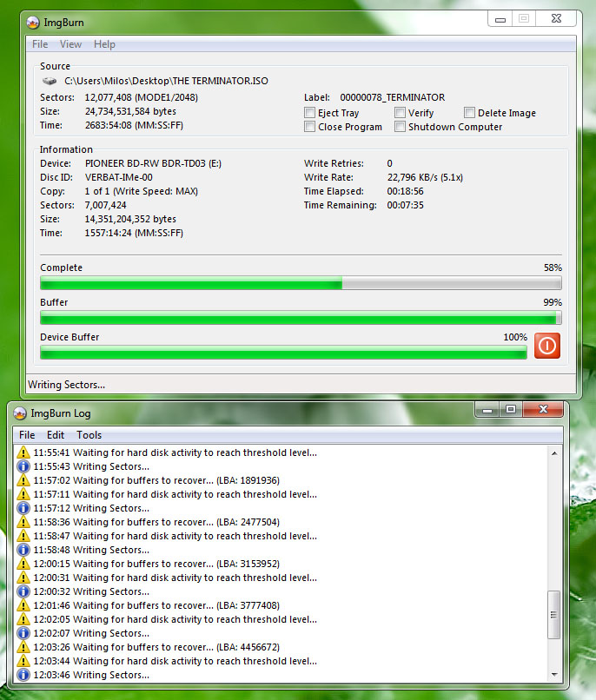Screen dimensions: 596x700
Task: Click the Buffer progress bar at 99%
Action: point(301,317)
